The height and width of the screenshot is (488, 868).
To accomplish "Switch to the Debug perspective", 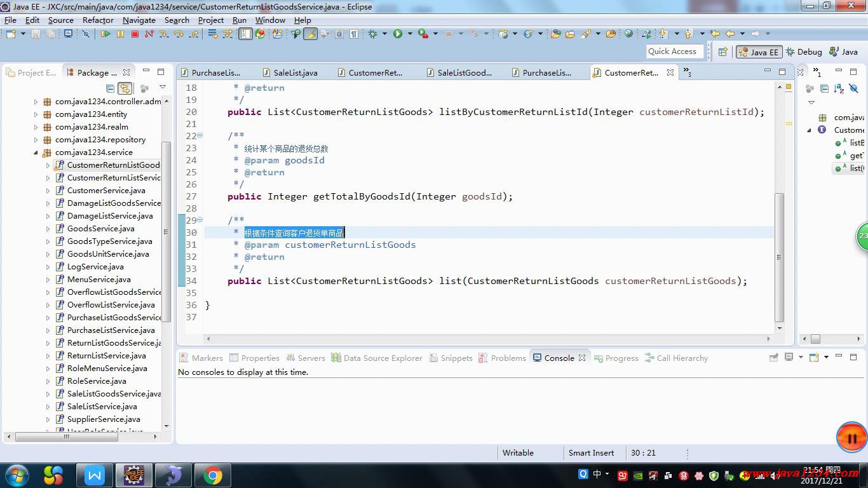I will 803,52.
